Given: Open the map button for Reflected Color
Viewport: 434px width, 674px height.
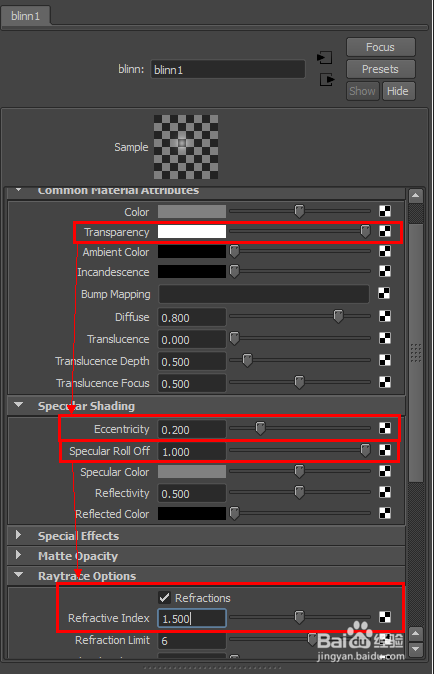Looking at the screenshot, I should pyautogui.click(x=385, y=513).
